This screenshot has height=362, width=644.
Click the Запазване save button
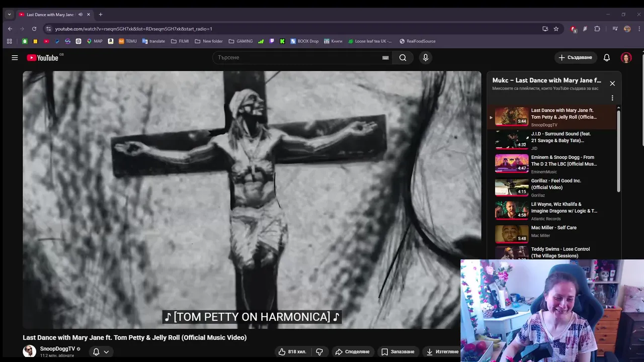(x=397, y=352)
